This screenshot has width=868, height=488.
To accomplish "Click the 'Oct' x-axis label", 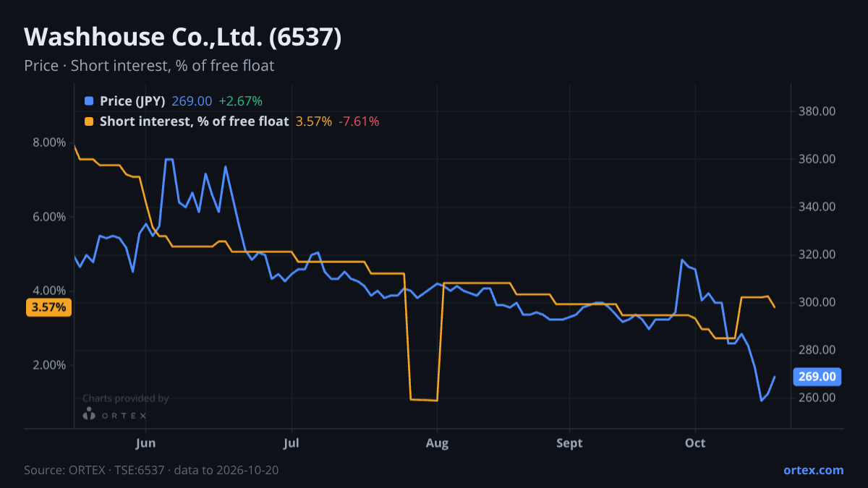I will (x=695, y=443).
